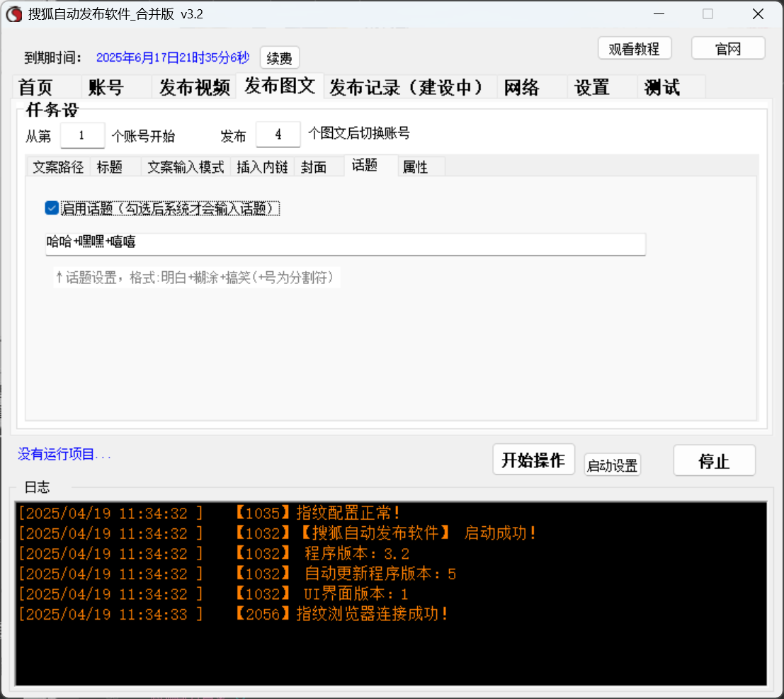Select log line 启动成功!
This screenshot has width=784, height=699.
(278, 533)
